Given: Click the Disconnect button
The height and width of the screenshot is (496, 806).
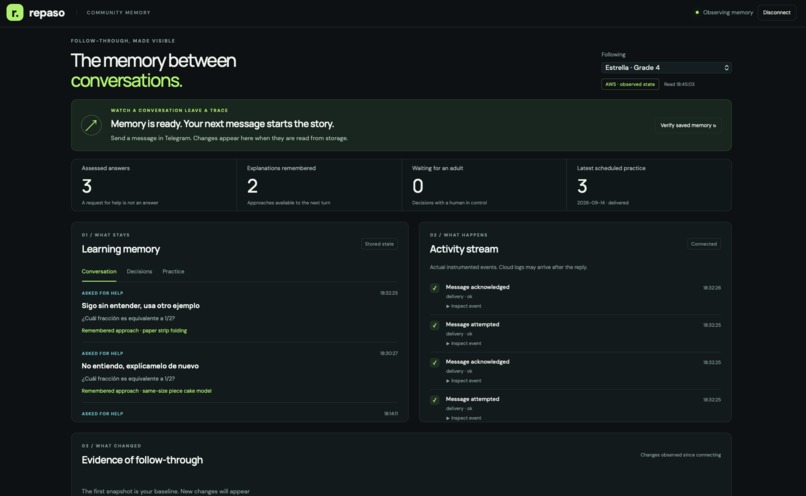Looking at the screenshot, I should click(x=776, y=12).
